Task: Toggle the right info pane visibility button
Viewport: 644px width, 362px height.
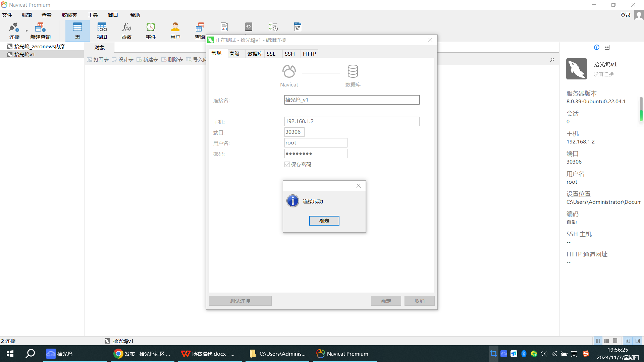Action: [637, 341]
